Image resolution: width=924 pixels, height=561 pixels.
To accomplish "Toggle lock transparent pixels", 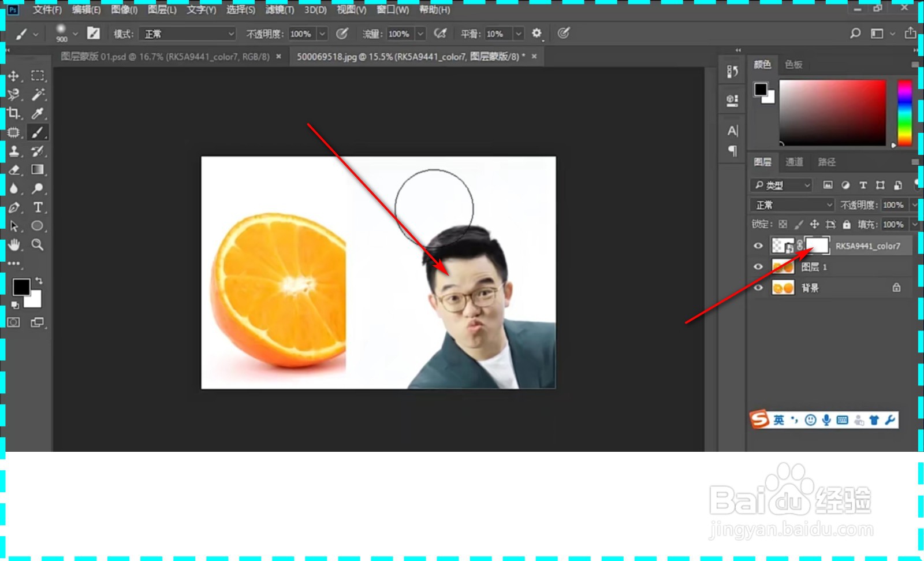I will click(x=783, y=224).
